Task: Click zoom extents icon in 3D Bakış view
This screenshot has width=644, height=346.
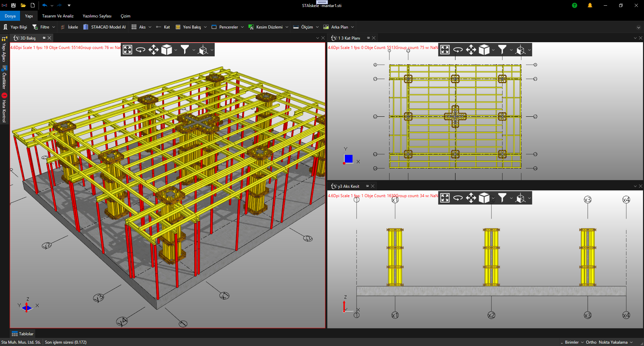Action: click(127, 50)
